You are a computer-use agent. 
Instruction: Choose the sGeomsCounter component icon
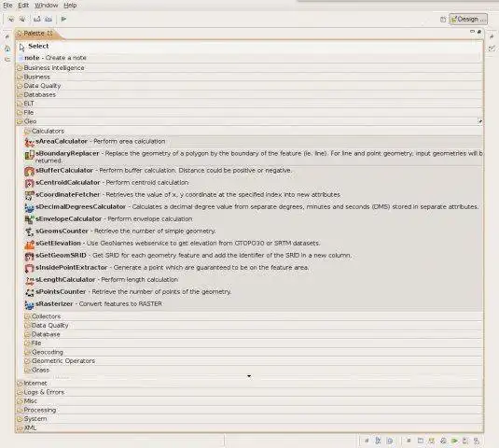pyautogui.click(x=29, y=231)
